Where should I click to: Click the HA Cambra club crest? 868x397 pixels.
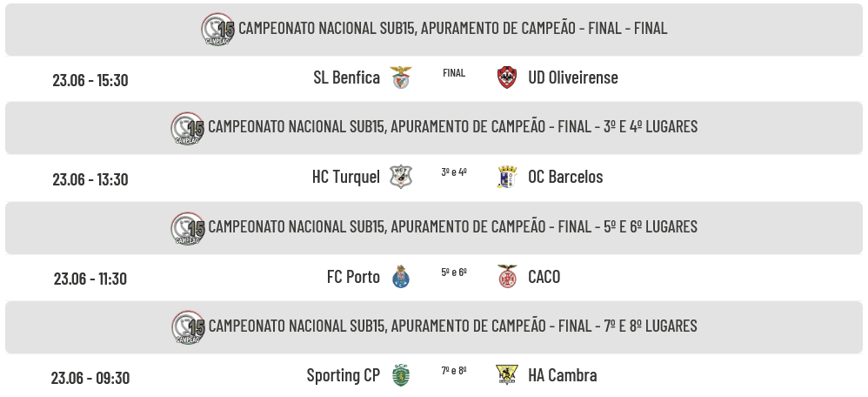(507, 375)
